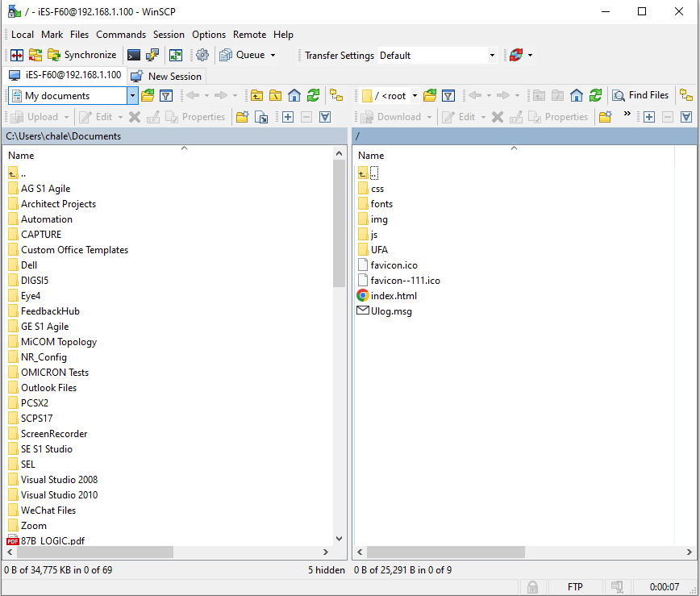700x596 pixels.
Task: Go to home directory in the remote panel
Action: (x=575, y=95)
